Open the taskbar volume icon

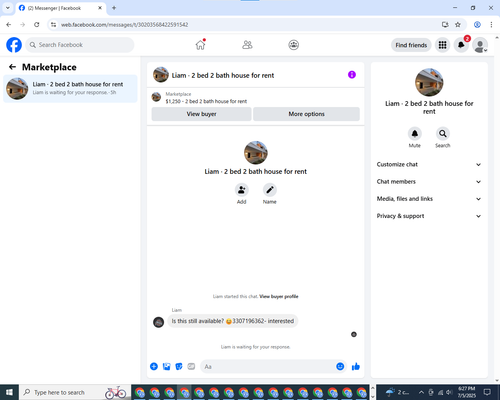click(x=449, y=392)
